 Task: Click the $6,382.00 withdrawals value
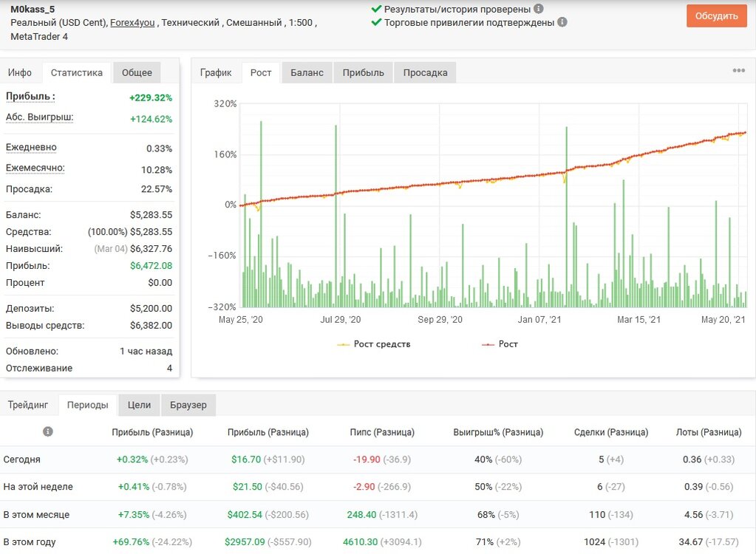pyautogui.click(x=151, y=325)
